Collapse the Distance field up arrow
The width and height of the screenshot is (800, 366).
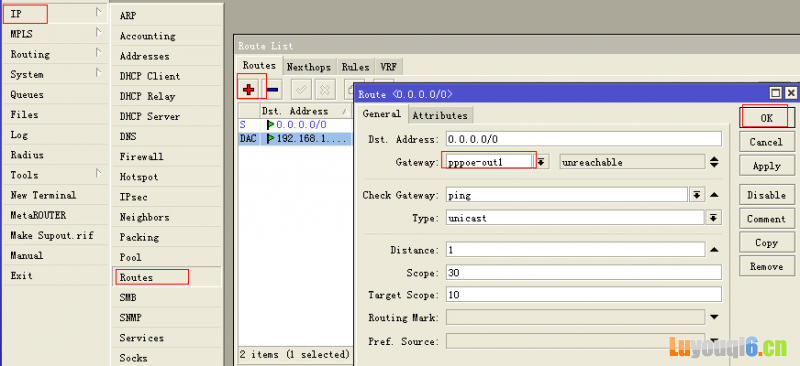[714, 250]
